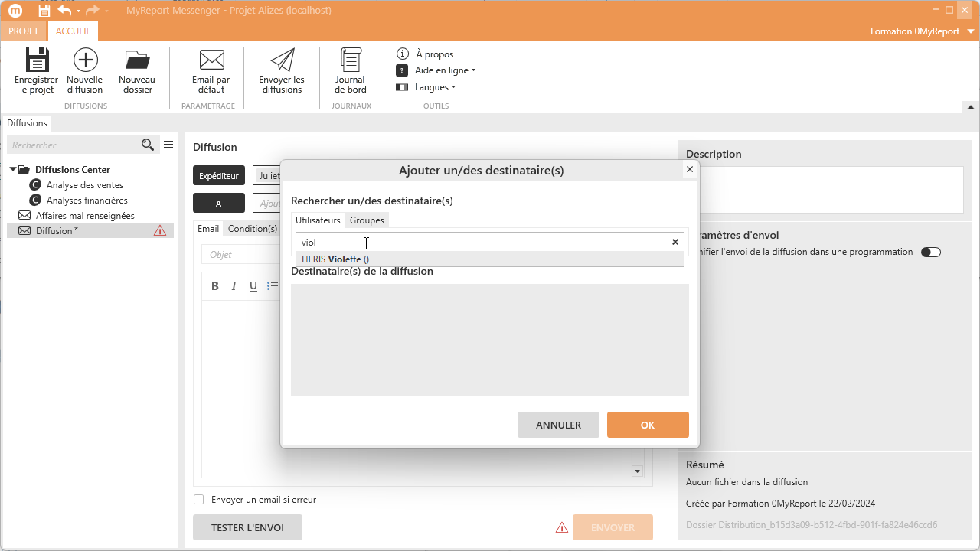
Task: Toggle the programmation send switch
Action: [930, 252]
